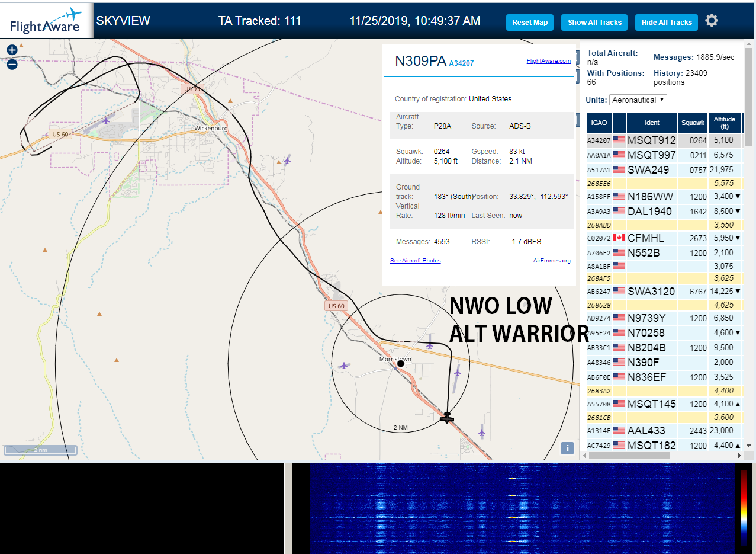Sort table by Ident column header
Viewport: 756px width, 554px height.
coord(652,123)
